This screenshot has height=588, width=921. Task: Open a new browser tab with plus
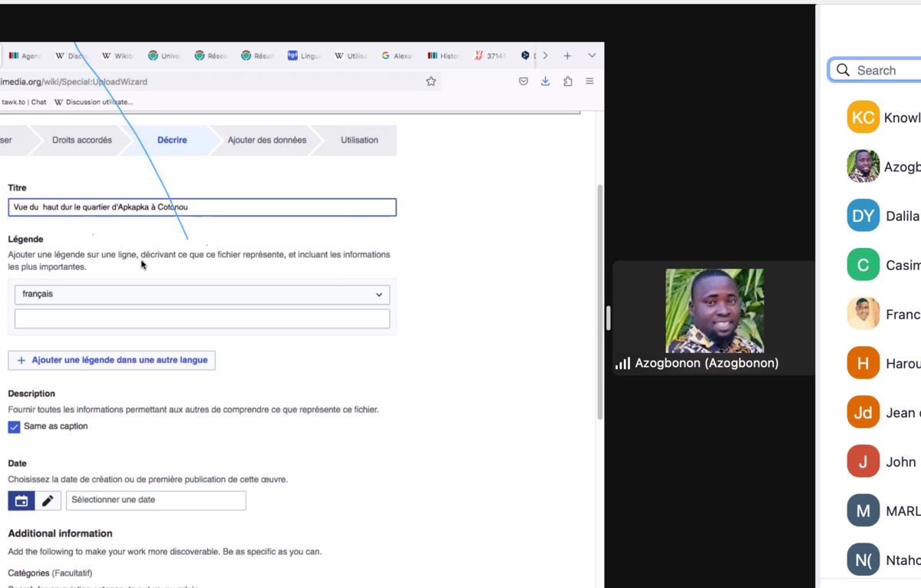click(567, 56)
